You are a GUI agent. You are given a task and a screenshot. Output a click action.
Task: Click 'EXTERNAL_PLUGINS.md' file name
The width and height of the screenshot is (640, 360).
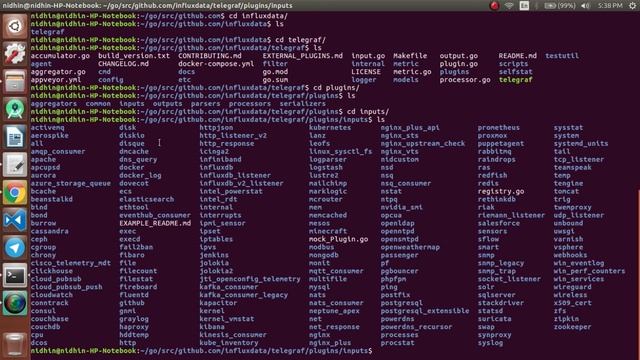point(302,56)
